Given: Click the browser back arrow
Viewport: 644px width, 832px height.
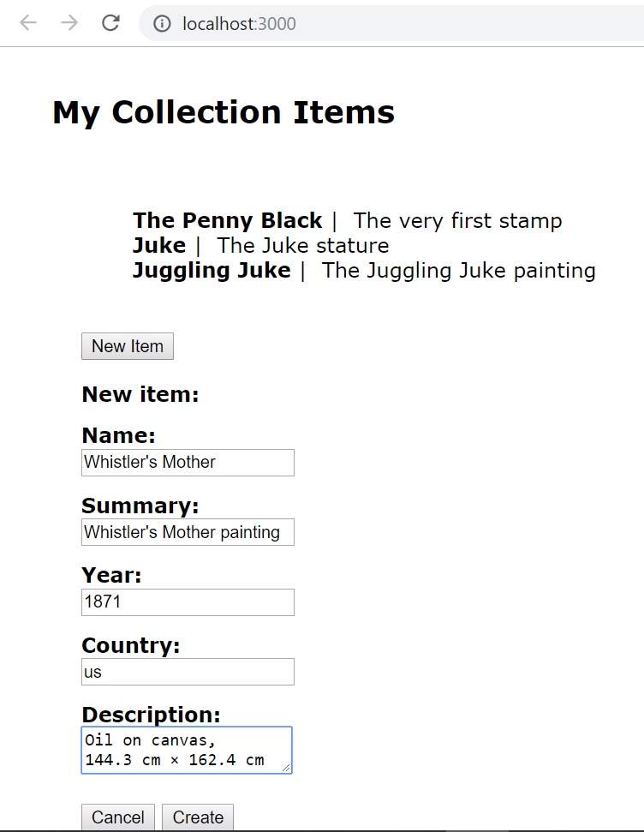Looking at the screenshot, I should coord(28,23).
